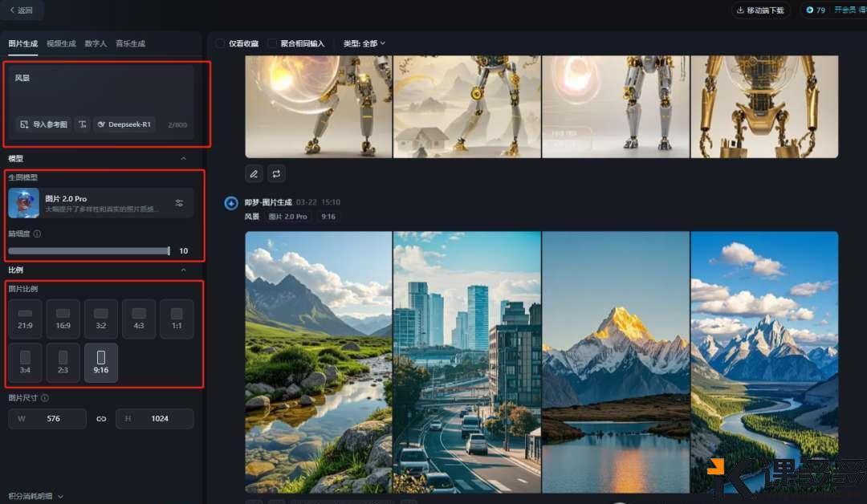Click the 精细度 slider handle

169,251
